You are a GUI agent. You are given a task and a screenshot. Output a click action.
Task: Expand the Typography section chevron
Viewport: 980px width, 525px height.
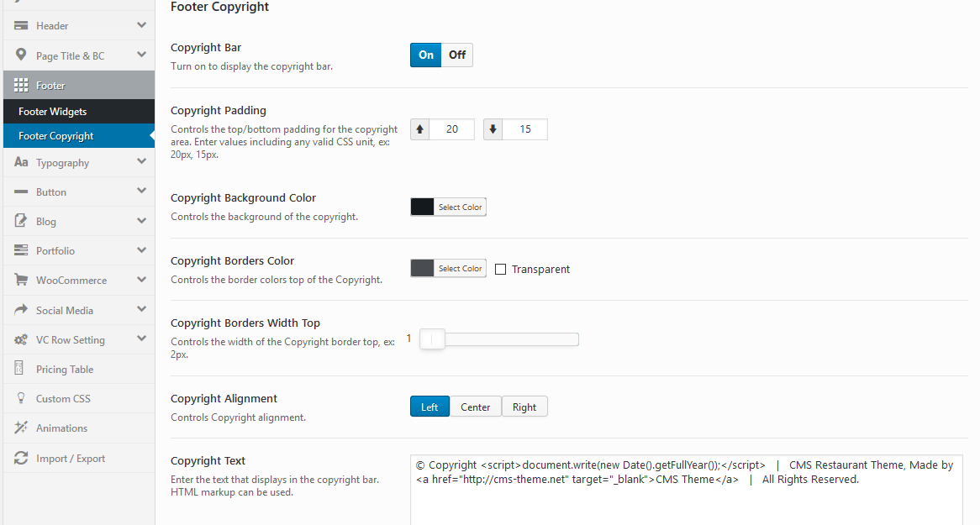pyautogui.click(x=141, y=162)
